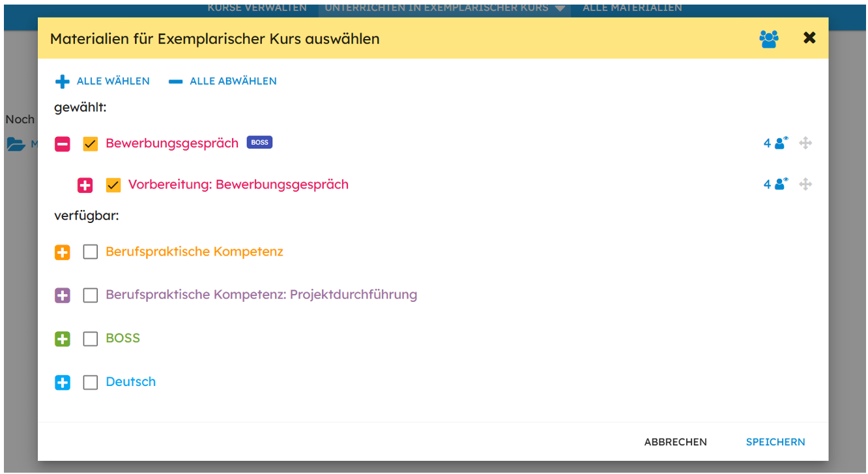Close the material selection dialog with X
Viewport: 868px width, 474px height.
809,38
